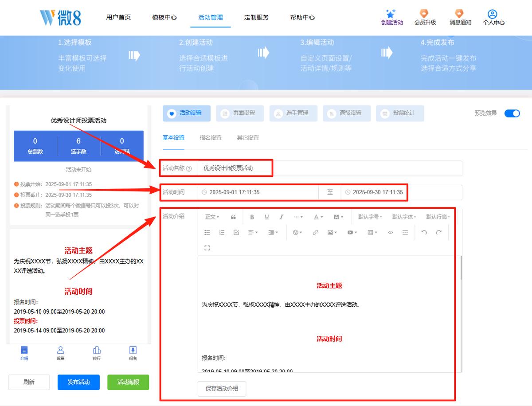Turn off the 预览效果 switch

[512, 113]
